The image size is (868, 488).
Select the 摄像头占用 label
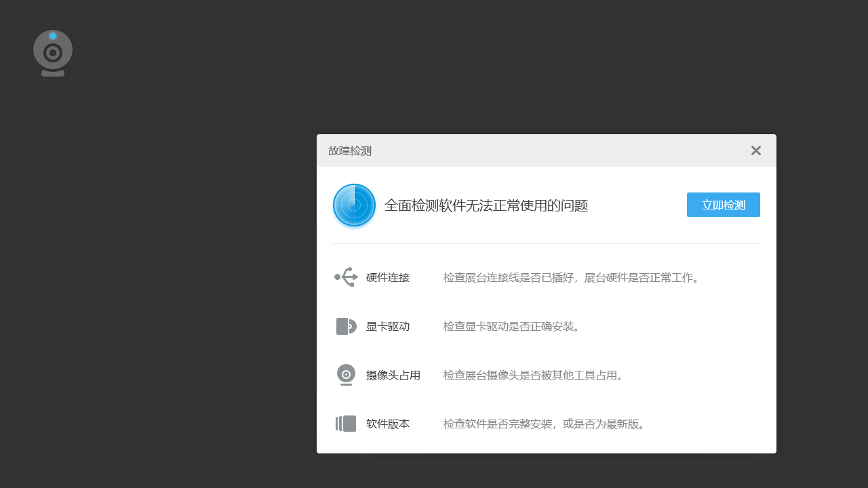click(x=393, y=375)
